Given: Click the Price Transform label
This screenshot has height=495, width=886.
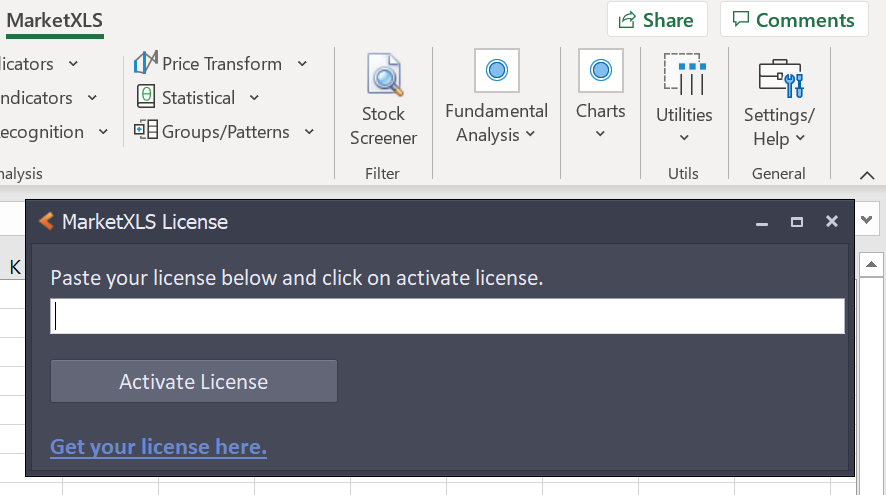Looking at the screenshot, I should [222, 64].
